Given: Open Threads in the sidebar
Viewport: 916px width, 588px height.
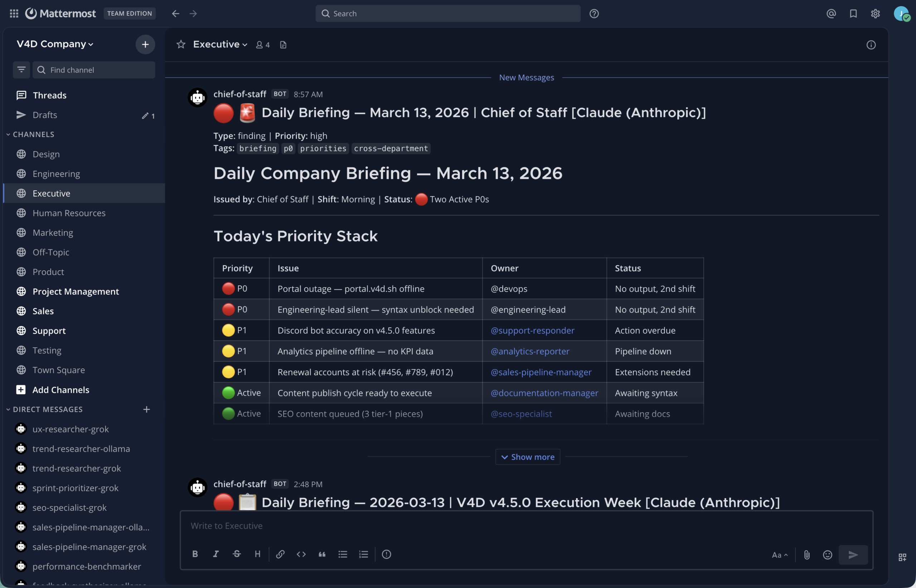Looking at the screenshot, I should coord(49,95).
